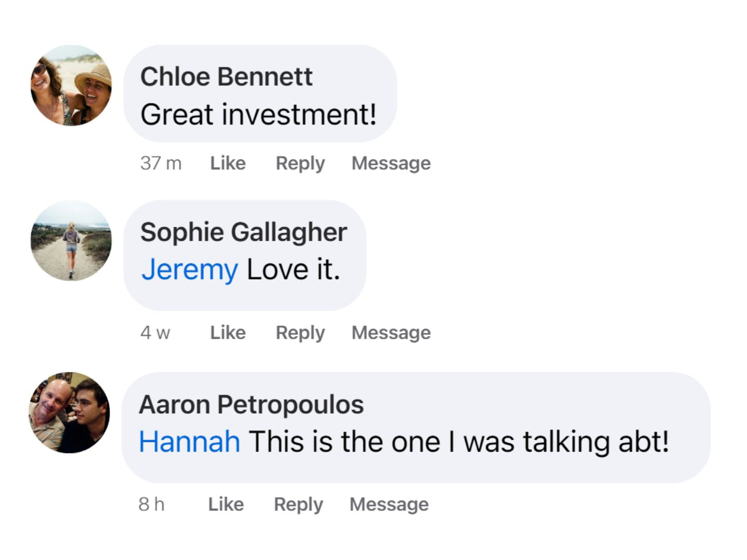Message Chloe Bennett from her comment
Screen dimensions: 747x560
(391, 163)
